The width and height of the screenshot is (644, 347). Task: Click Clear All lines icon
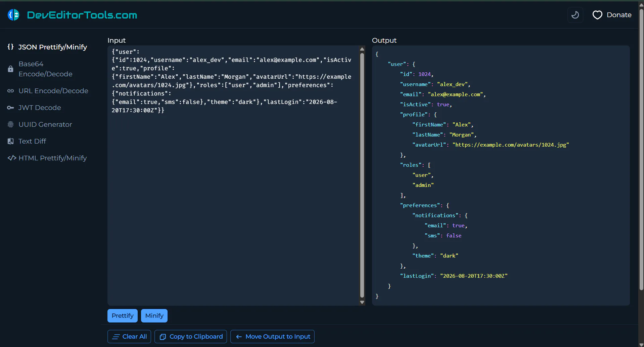116,337
